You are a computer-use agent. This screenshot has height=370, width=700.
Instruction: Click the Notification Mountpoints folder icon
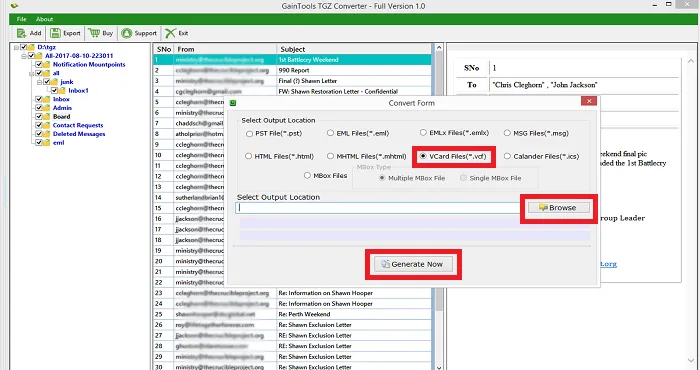click(x=47, y=65)
